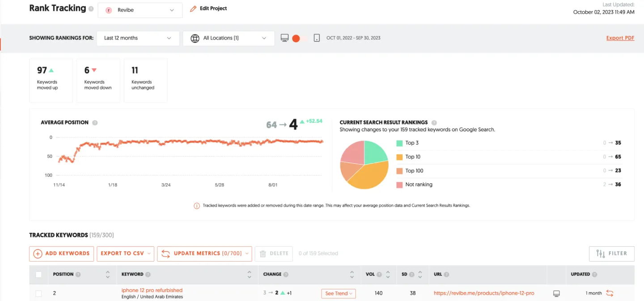Image resolution: width=644 pixels, height=301 pixels.
Task: Click the refresh icon in the iphone 12 row
Action: (x=610, y=293)
